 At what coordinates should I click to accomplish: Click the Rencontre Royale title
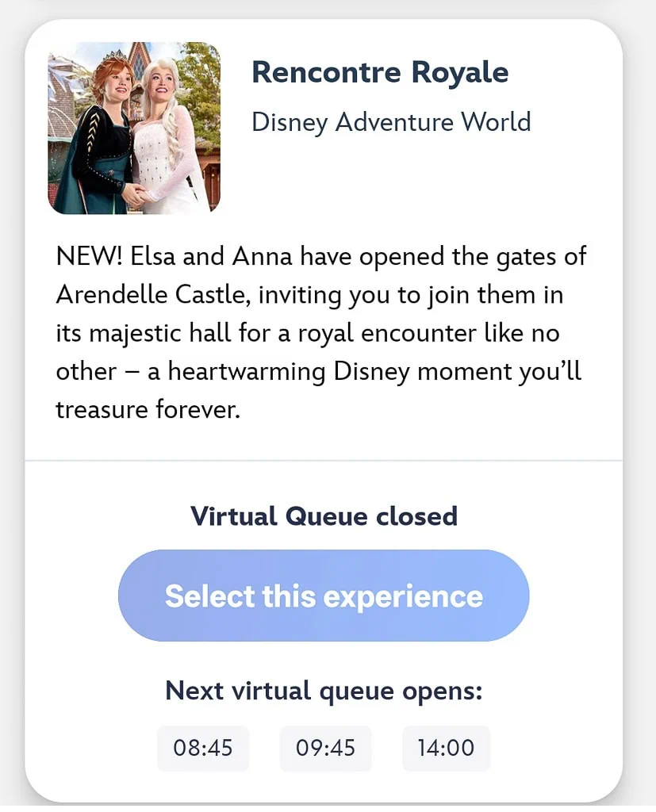click(380, 72)
